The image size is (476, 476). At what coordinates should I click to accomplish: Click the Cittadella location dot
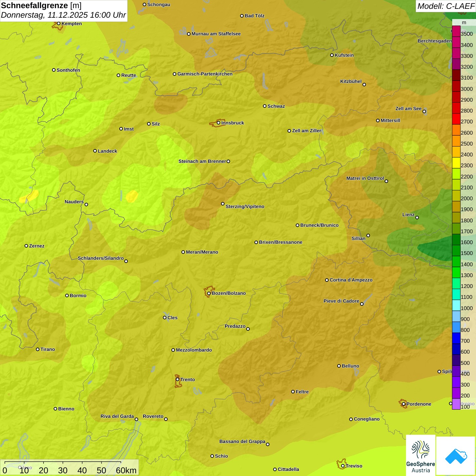tap(275, 470)
